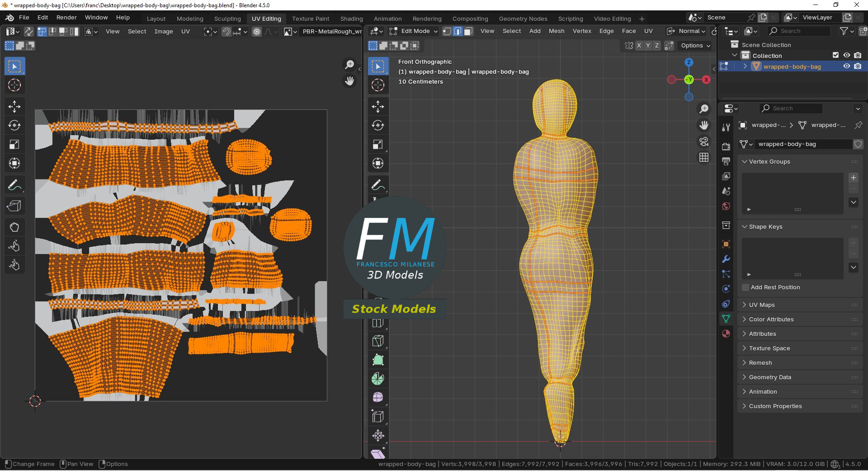
Task: Open the Material properties tab
Action: [x=726, y=334]
